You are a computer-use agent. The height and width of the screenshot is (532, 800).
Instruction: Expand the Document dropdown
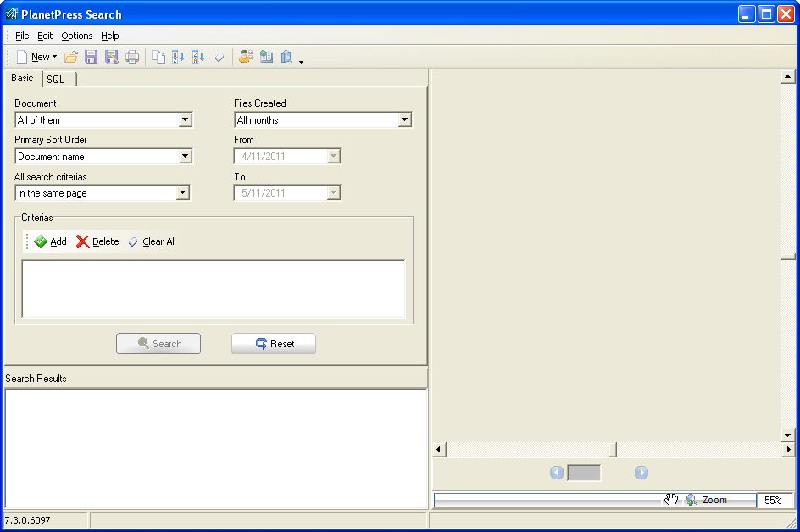(x=186, y=119)
